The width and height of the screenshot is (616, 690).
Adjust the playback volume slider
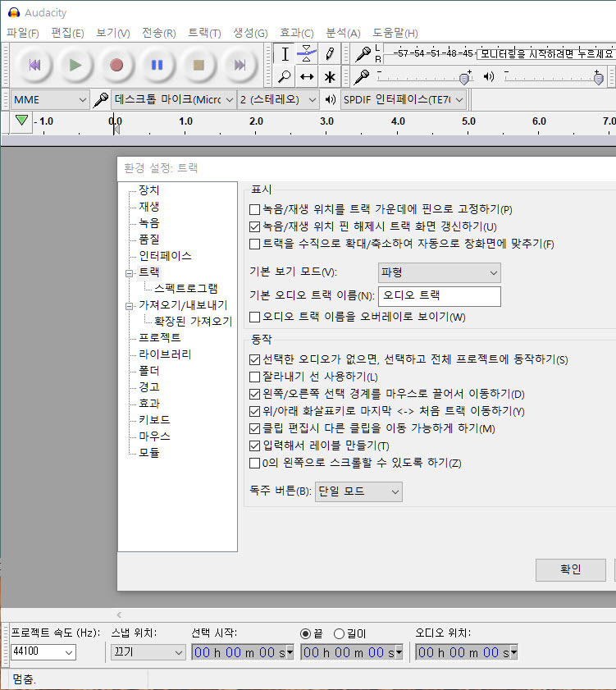coord(554,77)
